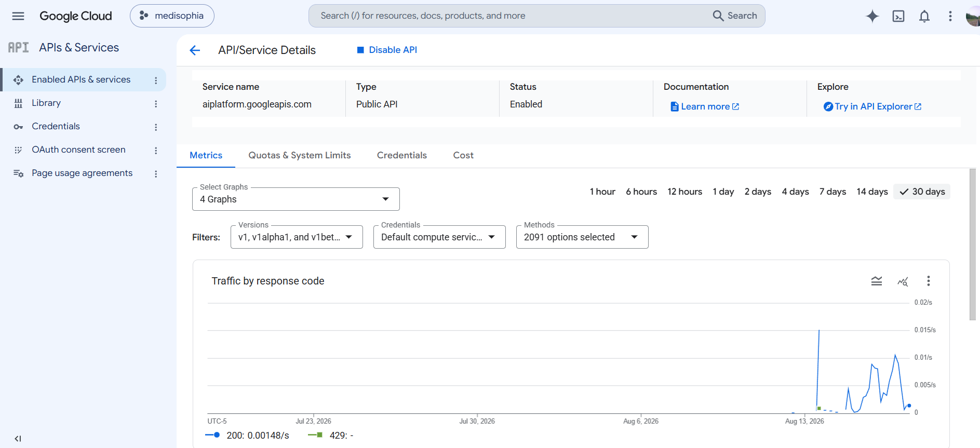This screenshot has width=980, height=448.
Task: Click the Page usage agreements icon
Action: pos(18,173)
